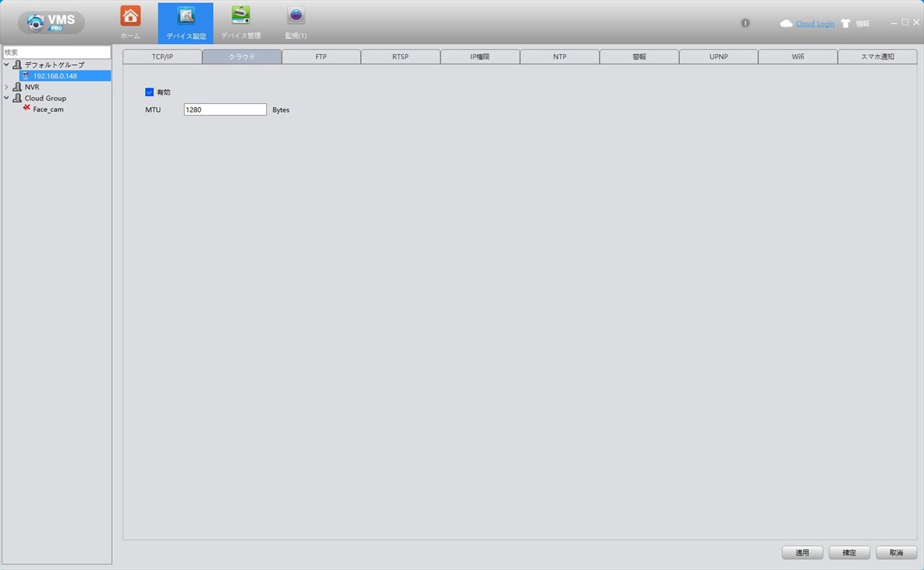Select device 192.168.0.148 in tree

pos(65,76)
